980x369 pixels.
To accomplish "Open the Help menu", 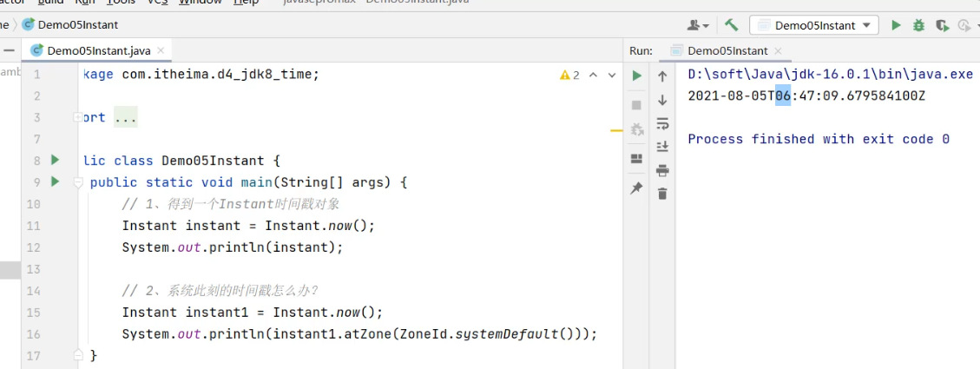I will [246, 2].
